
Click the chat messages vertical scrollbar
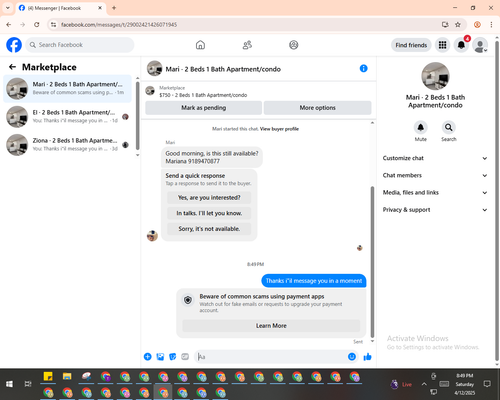pyautogui.click(x=372, y=262)
